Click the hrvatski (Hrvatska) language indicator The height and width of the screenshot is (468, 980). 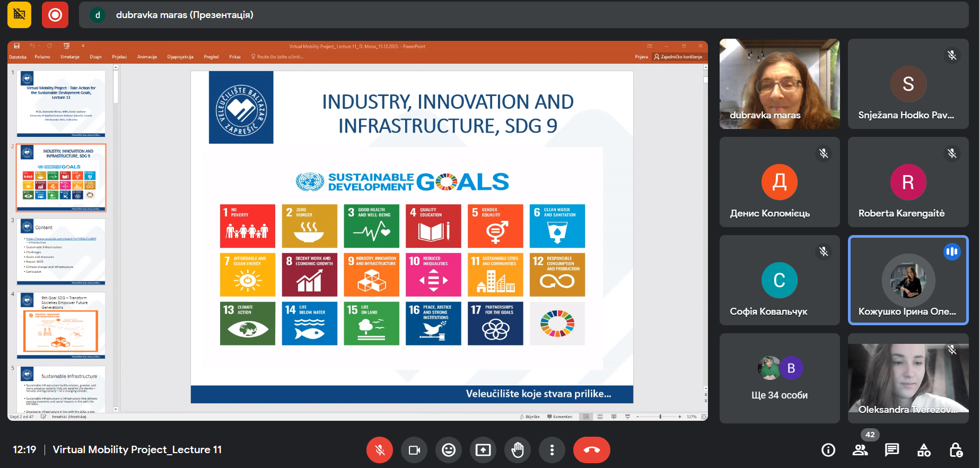[x=69, y=417]
